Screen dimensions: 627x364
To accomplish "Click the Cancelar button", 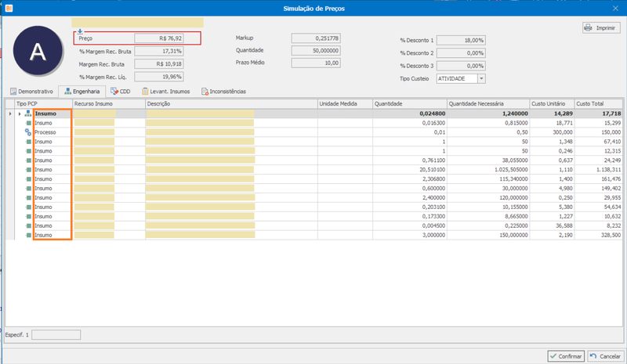I will pyautogui.click(x=605, y=356).
